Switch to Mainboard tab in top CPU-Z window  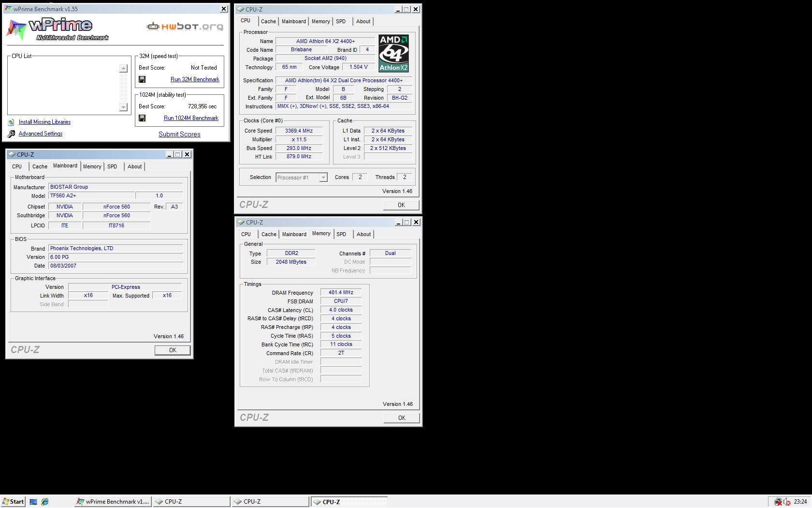pos(294,21)
